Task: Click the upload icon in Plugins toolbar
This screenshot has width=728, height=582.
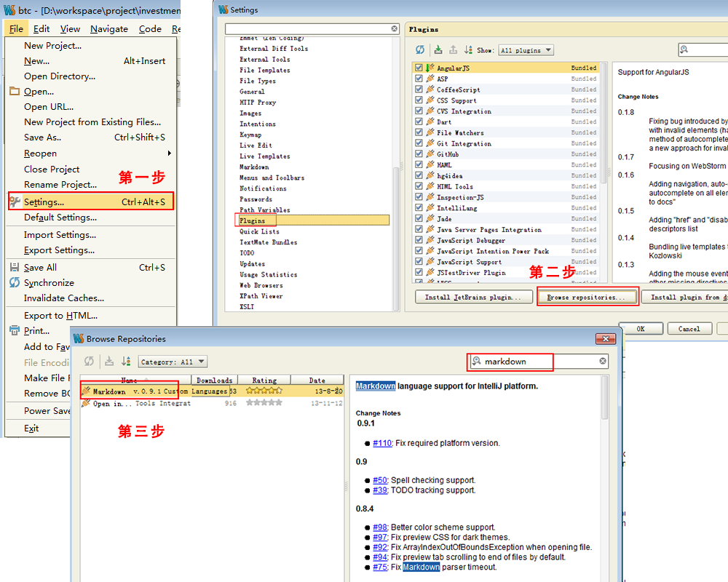Action: (x=453, y=49)
